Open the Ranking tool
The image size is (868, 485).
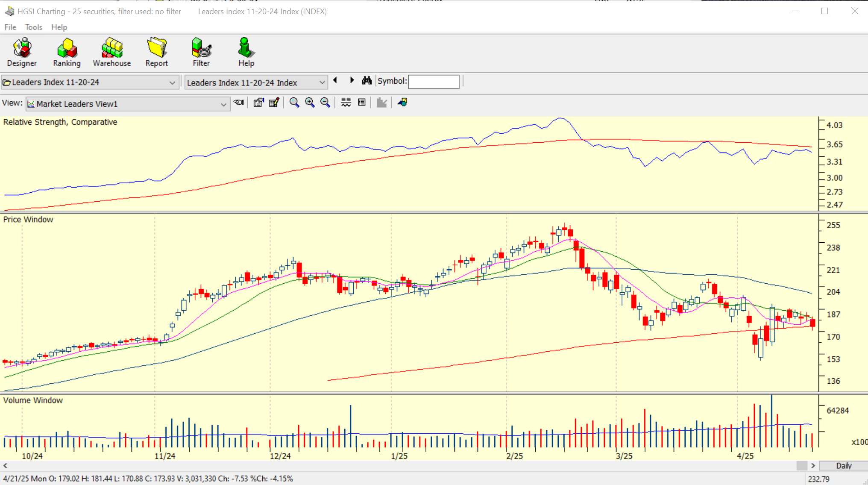click(x=67, y=52)
